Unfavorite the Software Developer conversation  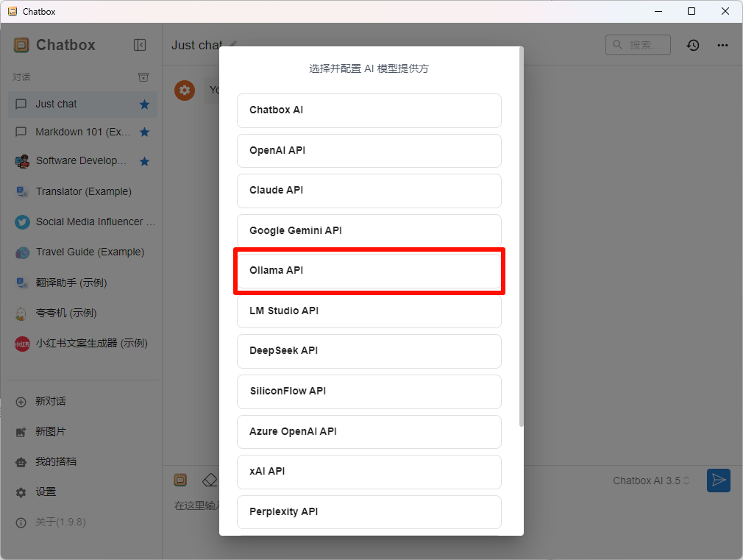(x=145, y=160)
